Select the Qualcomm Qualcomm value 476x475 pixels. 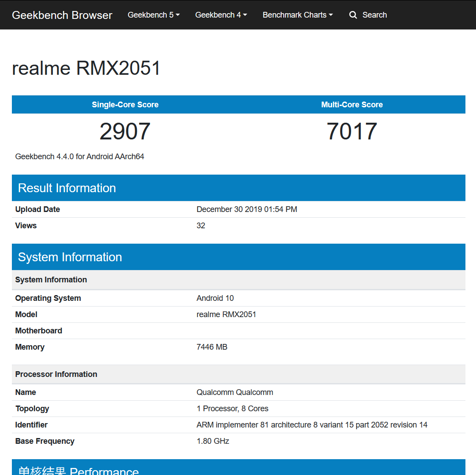click(234, 392)
